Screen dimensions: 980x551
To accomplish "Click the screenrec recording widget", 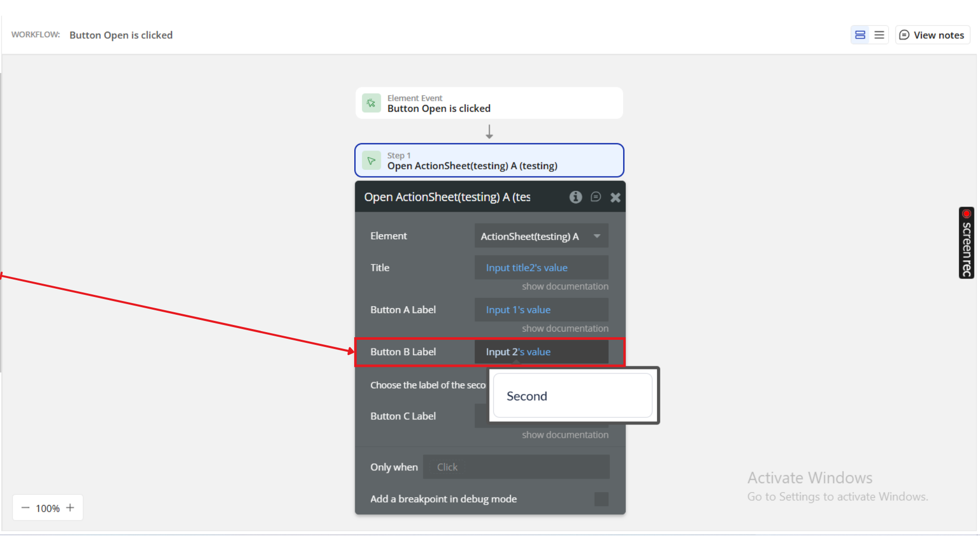I will (966, 243).
